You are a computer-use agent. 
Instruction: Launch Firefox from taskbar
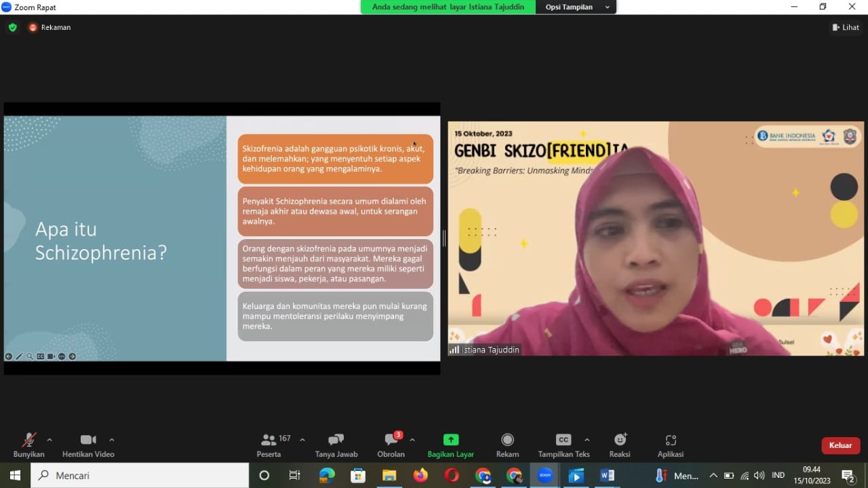pos(420,475)
